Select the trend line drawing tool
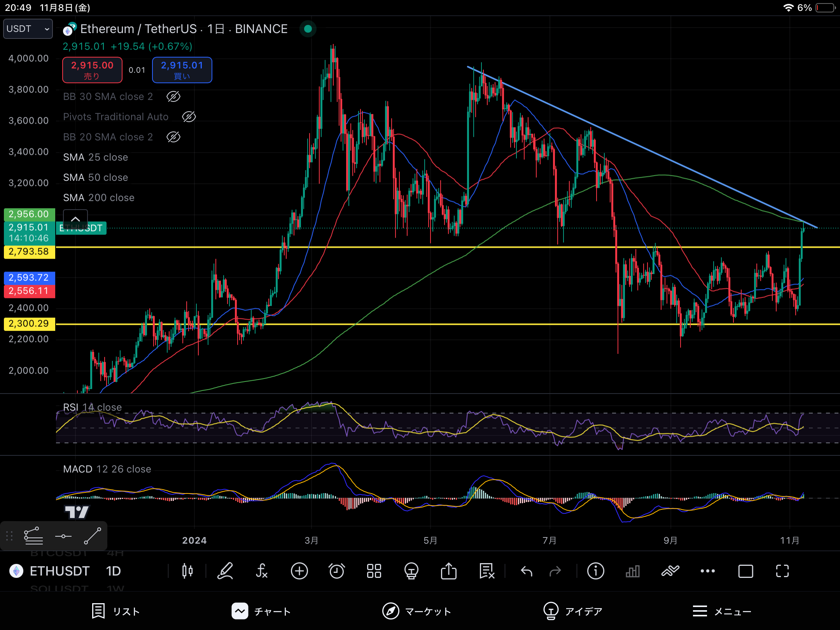 [93, 536]
